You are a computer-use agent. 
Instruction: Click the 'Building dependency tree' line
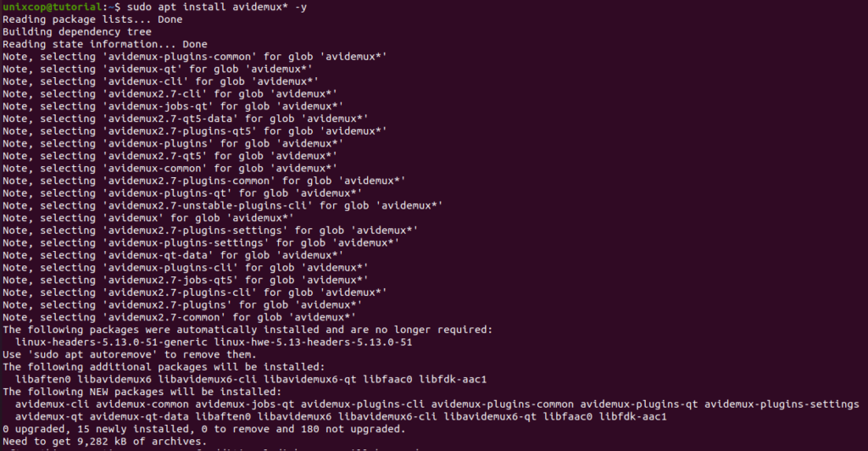[77, 31]
